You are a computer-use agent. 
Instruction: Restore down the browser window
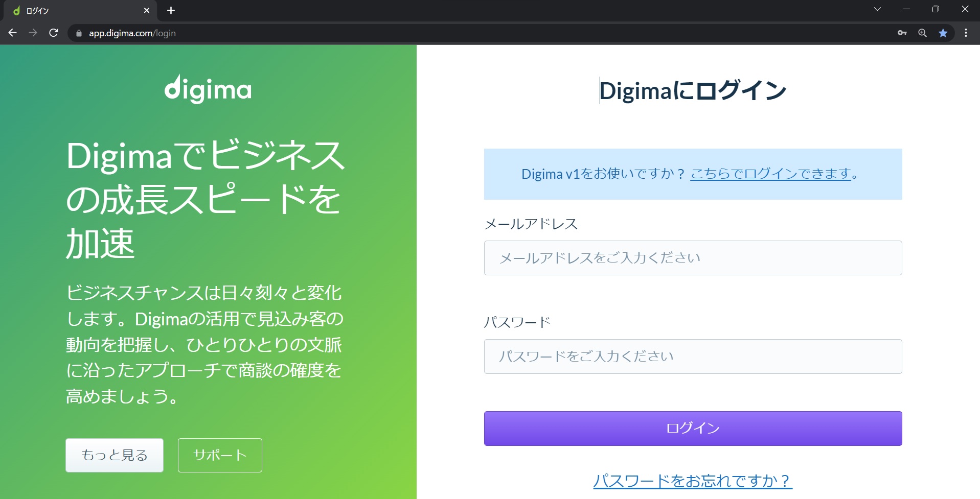tap(936, 9)
